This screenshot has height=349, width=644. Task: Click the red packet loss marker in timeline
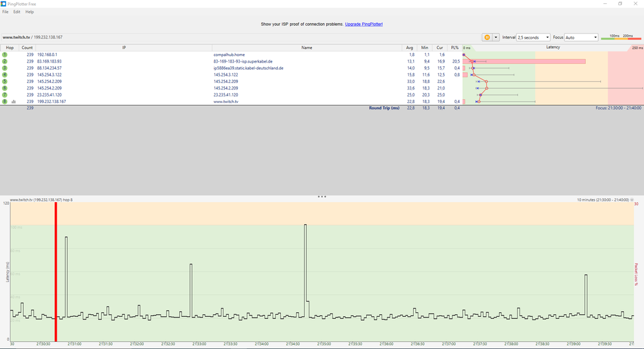pos(56,272)
